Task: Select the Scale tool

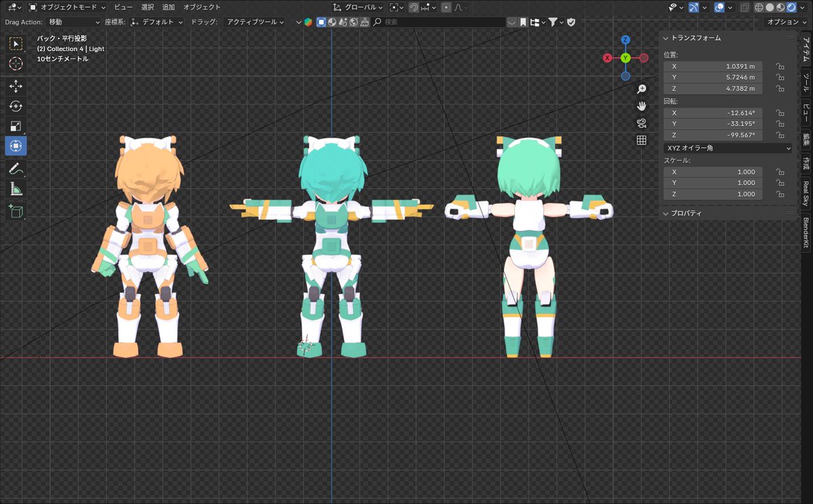Action: point(16,126)
